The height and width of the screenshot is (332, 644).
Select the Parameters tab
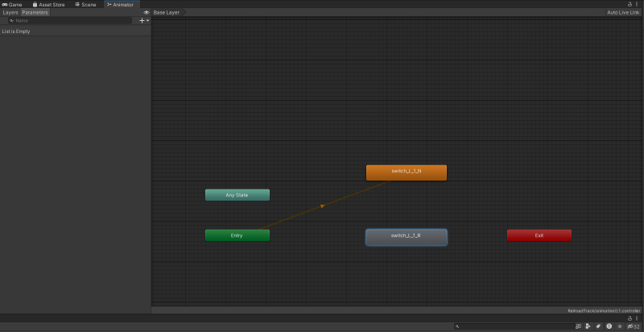(x=35, y=13)
